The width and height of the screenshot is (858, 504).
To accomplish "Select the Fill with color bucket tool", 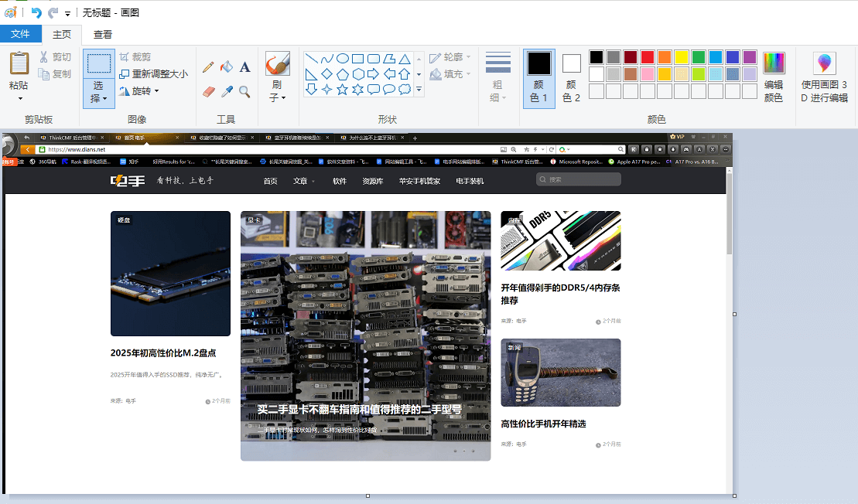I will click(x=227, y=66).
